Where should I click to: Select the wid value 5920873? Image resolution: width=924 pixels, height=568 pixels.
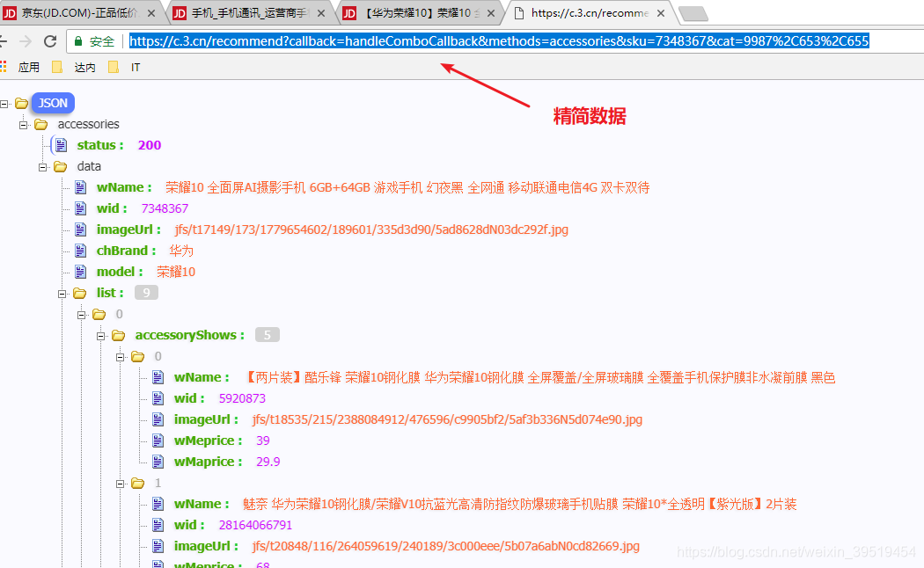point(242,398)
